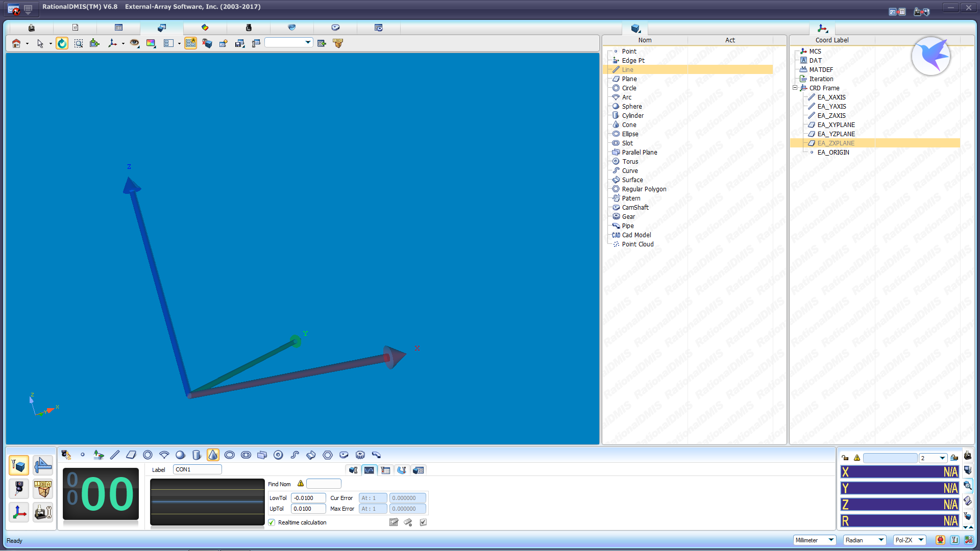Click the home view icon
Image resolution: width=980 pixels, height=551 pixels.
click(x=16, y=43)
